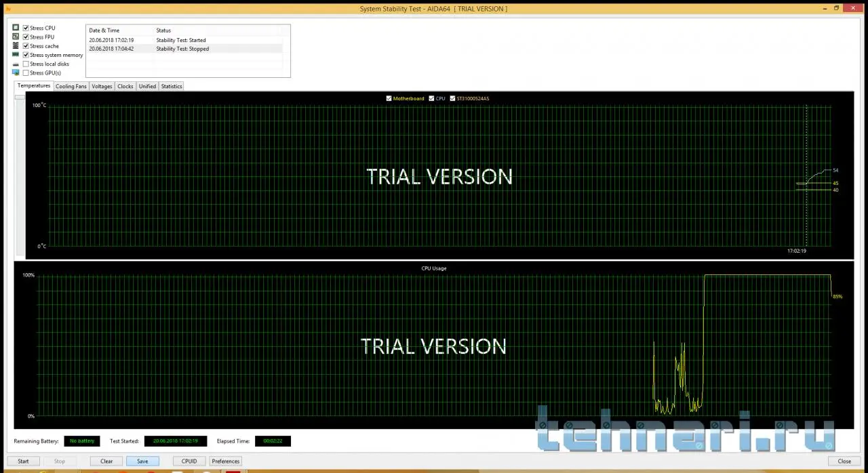Screen dimensions: 868x473
Task: Click the No battery status field
Action: coord(82,441)
